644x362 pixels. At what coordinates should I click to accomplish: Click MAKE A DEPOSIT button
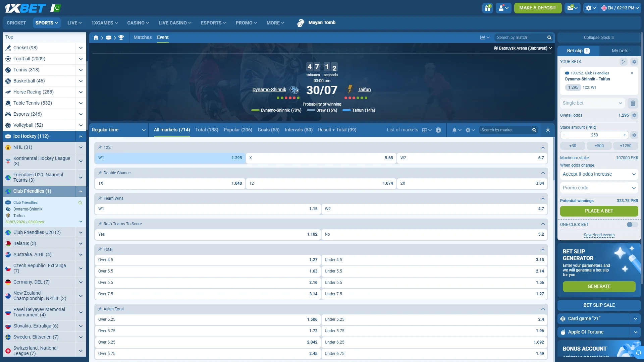pyautogui.click(x=538, y=8)
